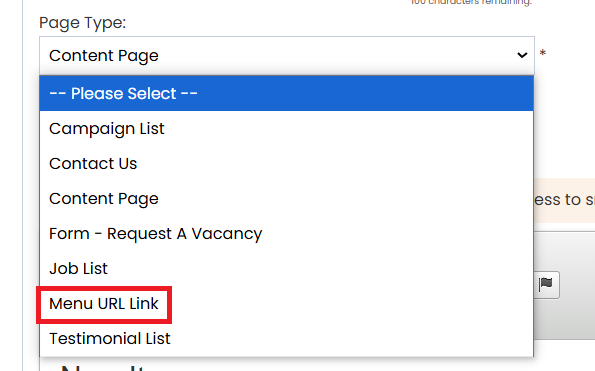Image resolution: width=595 pixels, height=371 pixels.
Task: Select the '-- Please Select --' option
Action: [286, 93]
